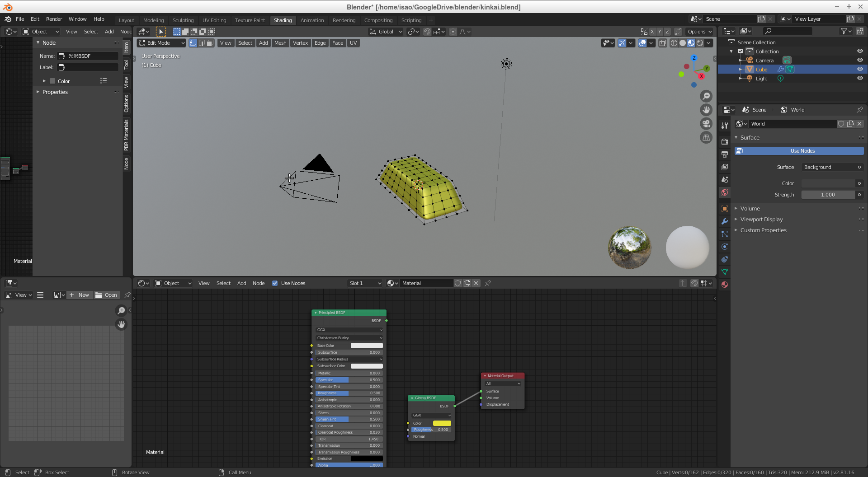Open the Modifier properties wrench icon
The width and height of the screenshot is (868, 477).
coord(725,221)
